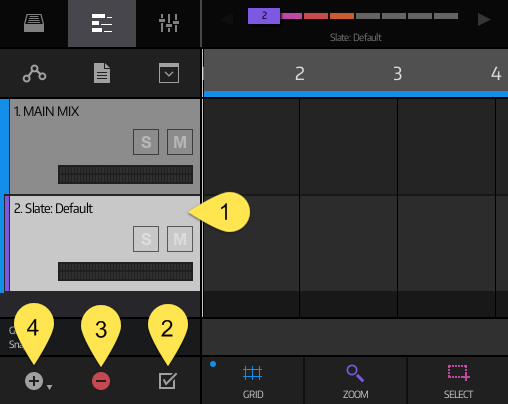Open the document notes icon
Viewport: 508px width, 404px height.
pyautogui.click(x=102, y=73)
